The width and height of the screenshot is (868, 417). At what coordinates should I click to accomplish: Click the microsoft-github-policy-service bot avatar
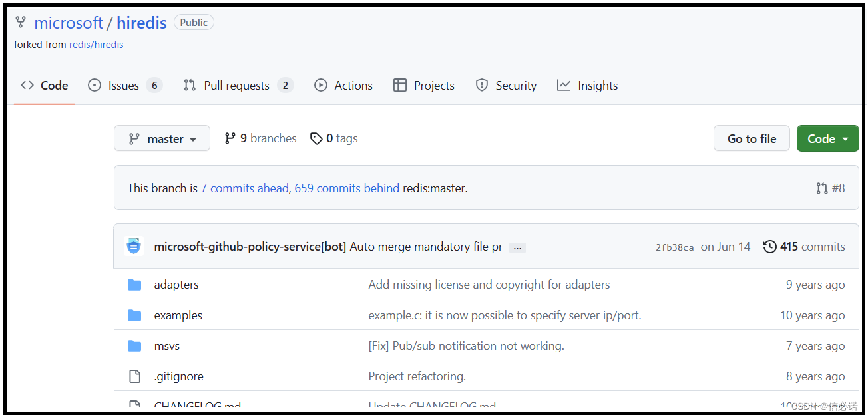click(134, 246)
